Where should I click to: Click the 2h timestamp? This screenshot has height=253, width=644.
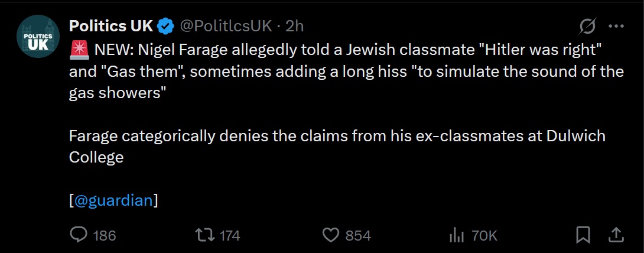(294, 27)
